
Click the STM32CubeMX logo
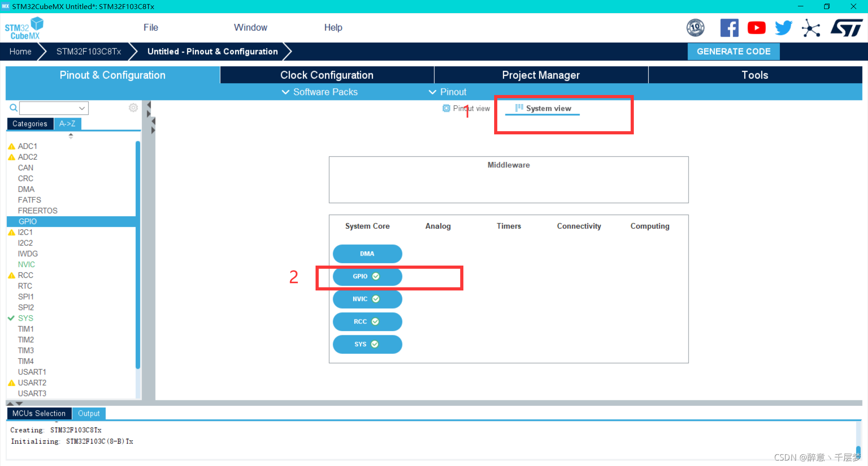[24, 28]
